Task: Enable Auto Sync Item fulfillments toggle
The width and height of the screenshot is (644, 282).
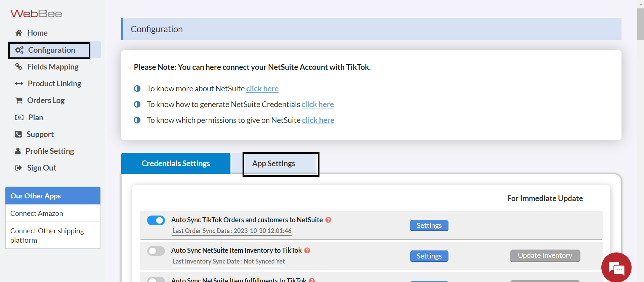Action: [x=156, y=280]
